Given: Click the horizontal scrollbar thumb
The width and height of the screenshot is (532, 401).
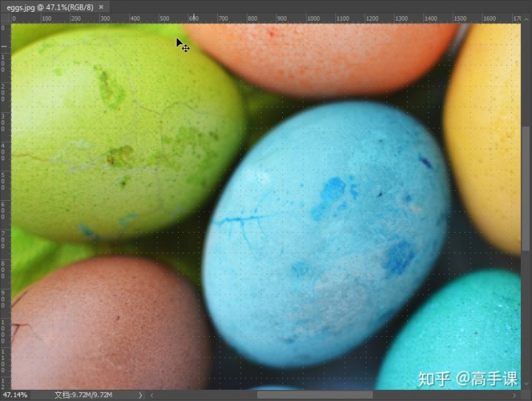Looking at the screenshot, I should pyautogui.click(x=315, y=395).
